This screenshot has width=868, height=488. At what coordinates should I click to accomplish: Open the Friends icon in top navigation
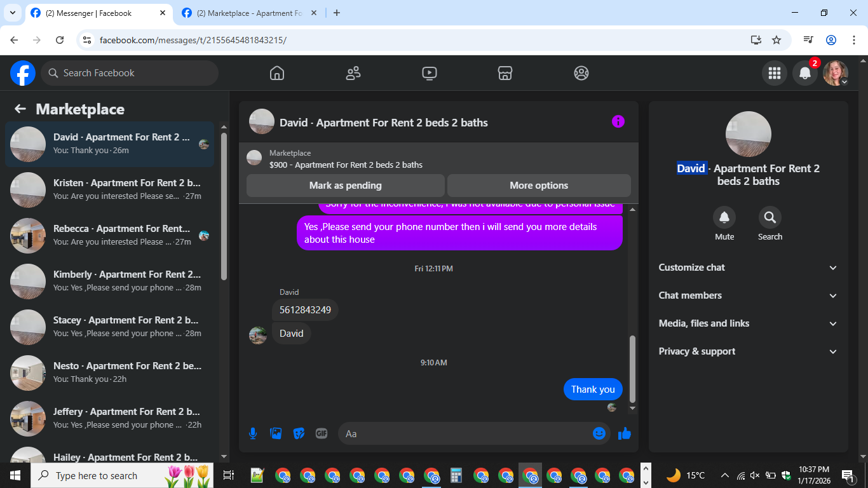pos(353,73)
